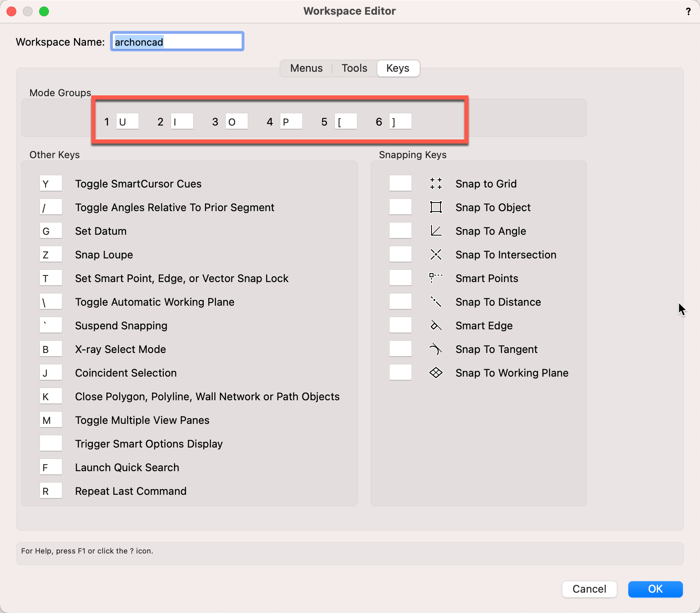The height and width of the screenshot is (613, 700).
Task: Open help with the question mark icon
Action: (688, 11)
